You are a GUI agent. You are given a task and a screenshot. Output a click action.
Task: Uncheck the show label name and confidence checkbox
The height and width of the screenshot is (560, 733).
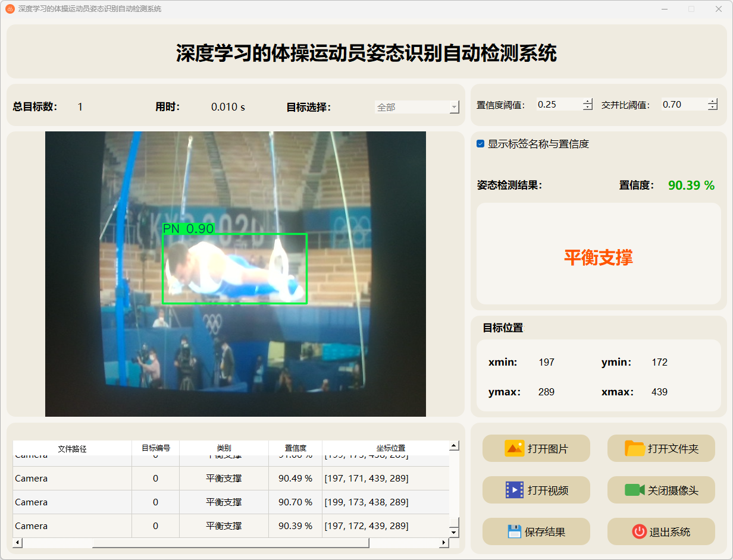[x=481, y=144]
